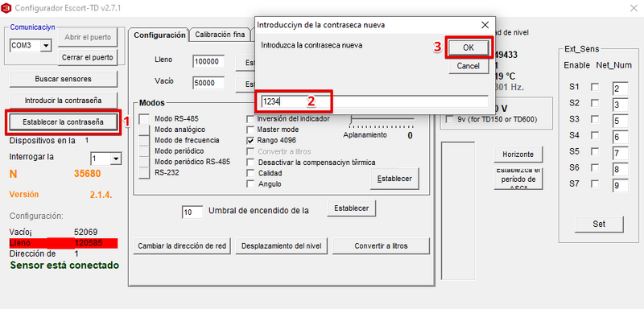Screen dimensions: 644x309
Task: Click Set button in Ext_Sens panel
Action: 599,224
